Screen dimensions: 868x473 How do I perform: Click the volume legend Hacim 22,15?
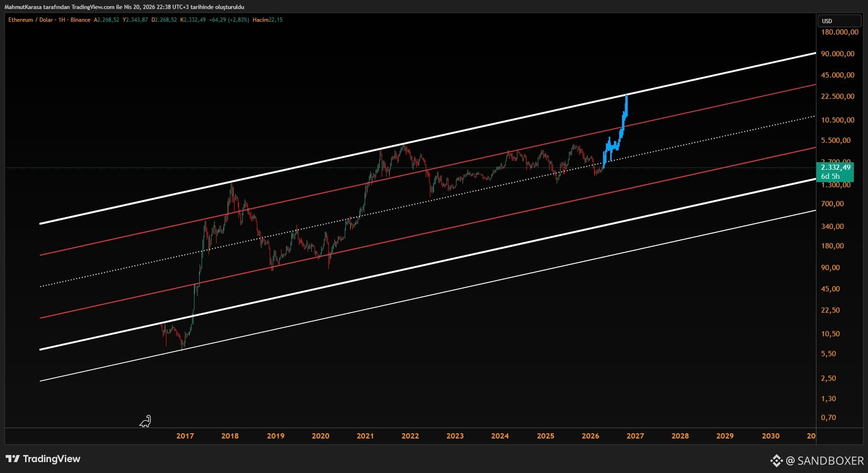click(x=268, y=20)
